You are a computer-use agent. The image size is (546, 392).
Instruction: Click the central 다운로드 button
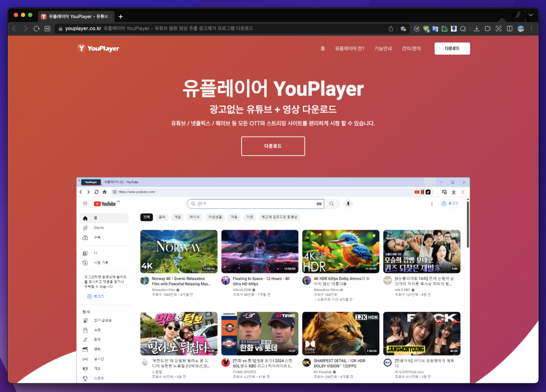(x=273, y=146)
